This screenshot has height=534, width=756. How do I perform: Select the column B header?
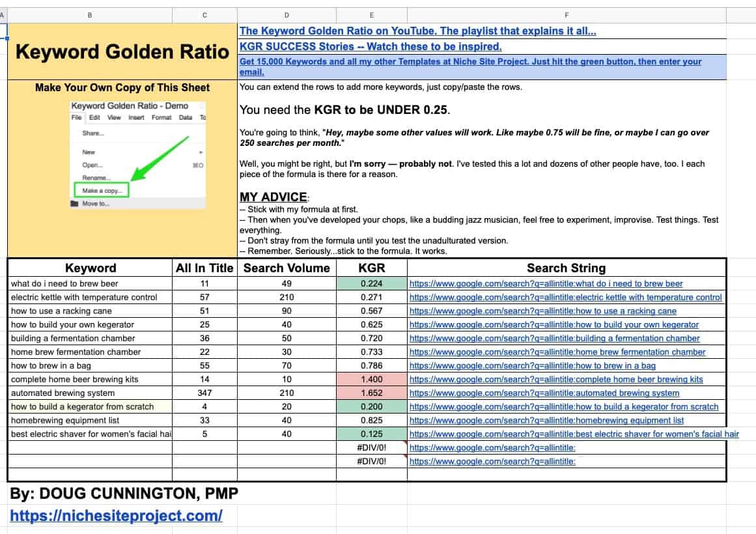[x=90, y=14]
